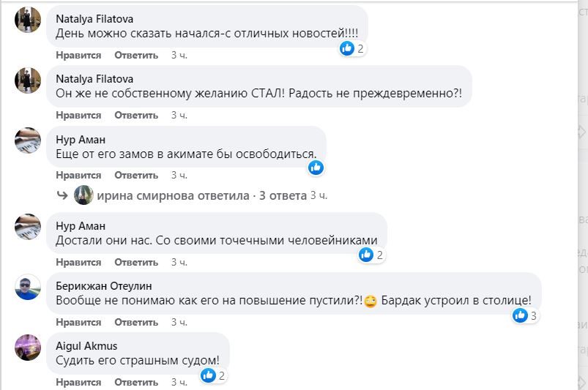588x390 pixels.
Task: Like Natalya Filatova's 'отличных новостей' comment
Action: click(78, 55)
